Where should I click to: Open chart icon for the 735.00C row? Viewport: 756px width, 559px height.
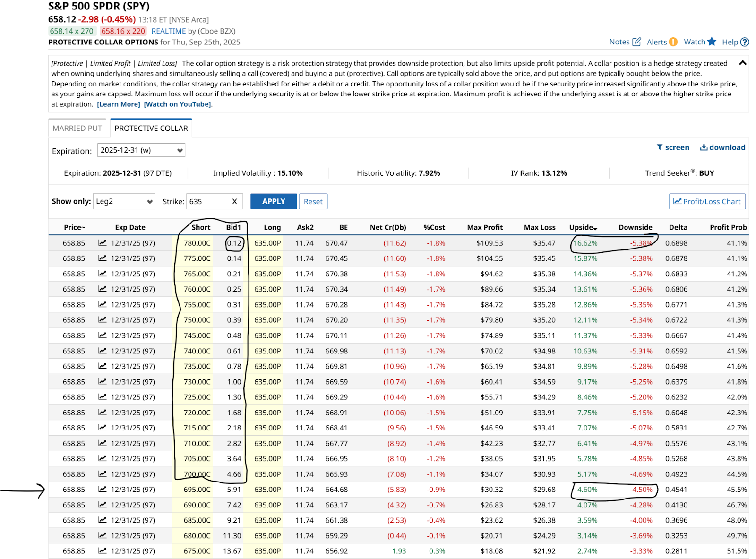pos(102,366)
